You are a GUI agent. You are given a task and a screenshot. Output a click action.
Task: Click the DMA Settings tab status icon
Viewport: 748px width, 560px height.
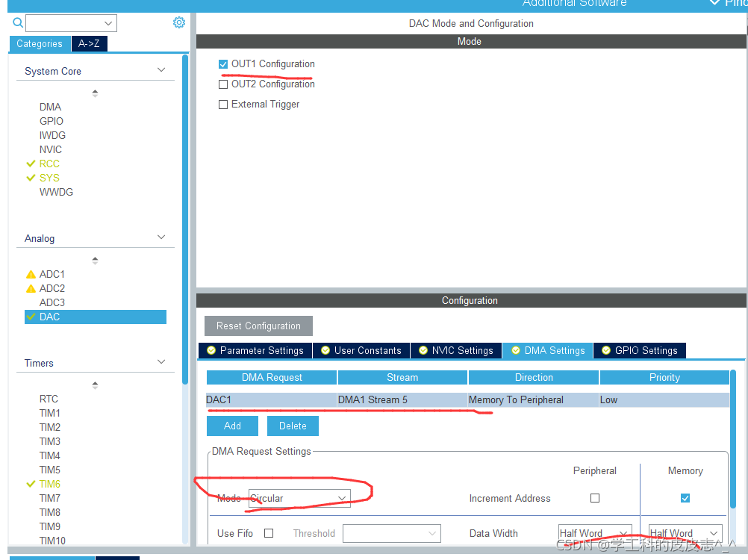516,351
